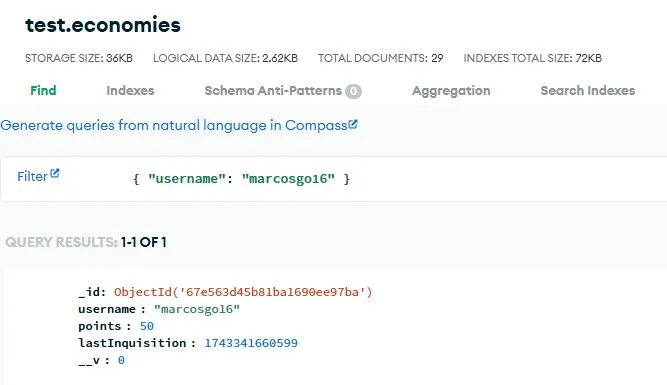Open the Find tab

coord(43,91)
